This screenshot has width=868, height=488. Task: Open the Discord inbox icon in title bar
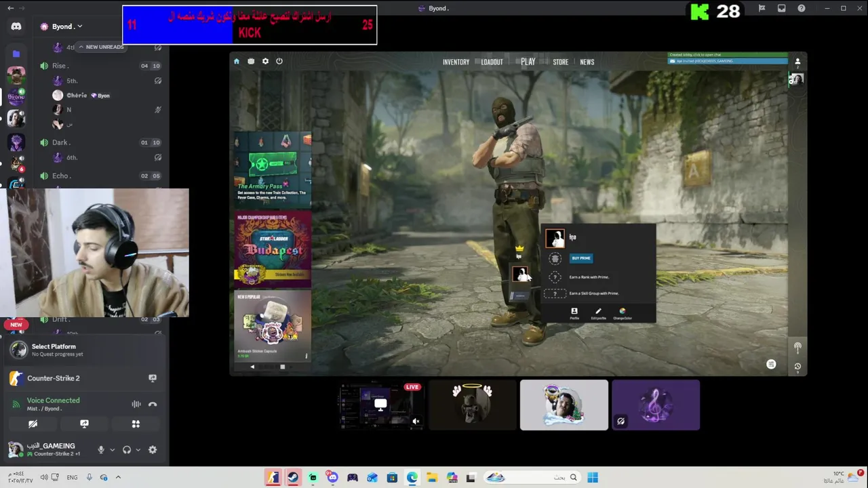pyautogui.click(x=782, y=8)
